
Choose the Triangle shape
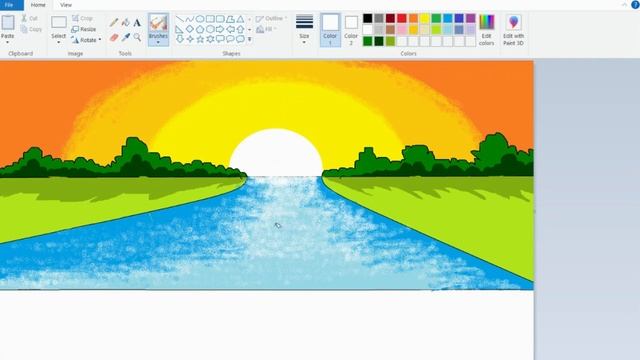pyautogui.click(x=240, y=19)
